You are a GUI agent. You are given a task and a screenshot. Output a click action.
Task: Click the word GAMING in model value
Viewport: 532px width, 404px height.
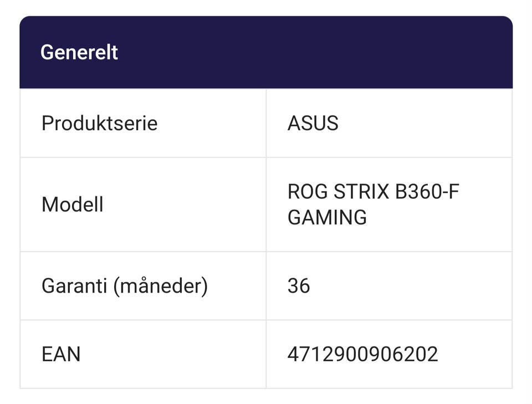point(327,217)
